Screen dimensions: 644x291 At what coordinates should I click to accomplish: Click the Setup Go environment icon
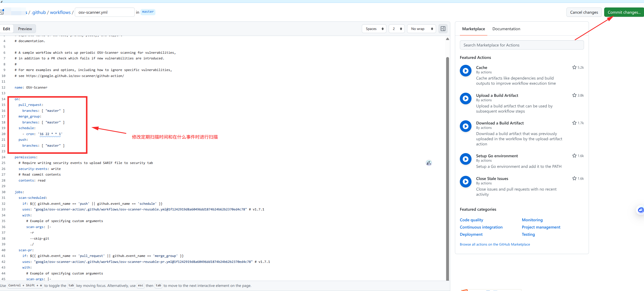coord(465,159)
